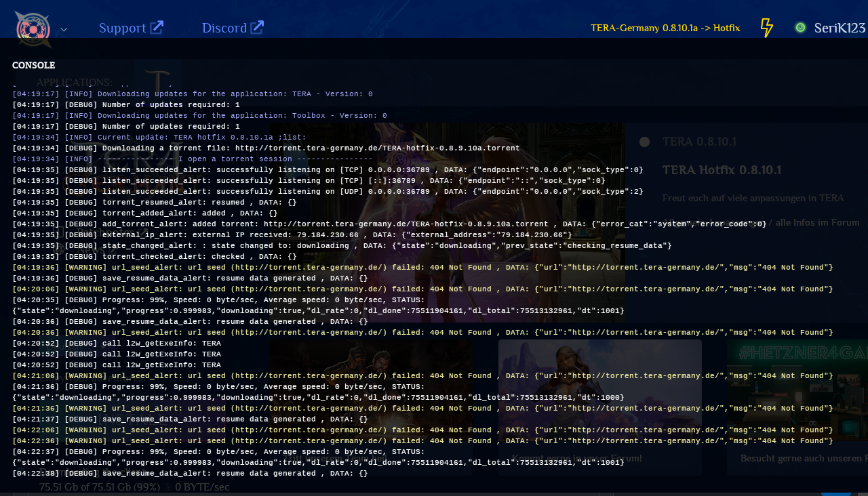Click the TERA-Germany launcher logo

coord(33,28)
